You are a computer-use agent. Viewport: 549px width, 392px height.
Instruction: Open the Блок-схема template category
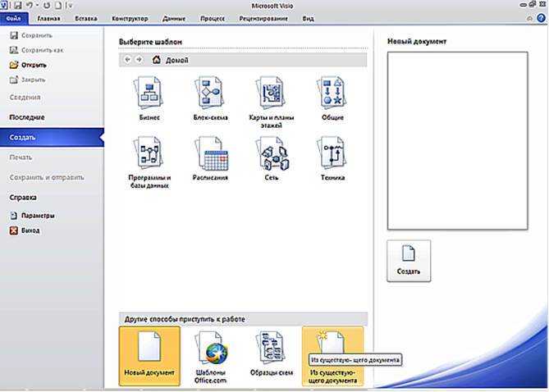tap(210, 98)
